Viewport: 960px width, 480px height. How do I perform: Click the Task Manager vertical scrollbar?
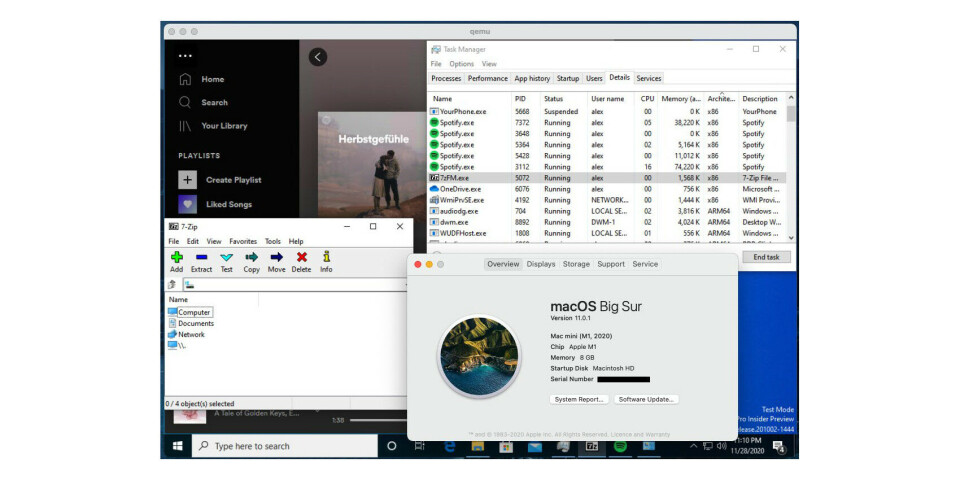coord(791,167)
